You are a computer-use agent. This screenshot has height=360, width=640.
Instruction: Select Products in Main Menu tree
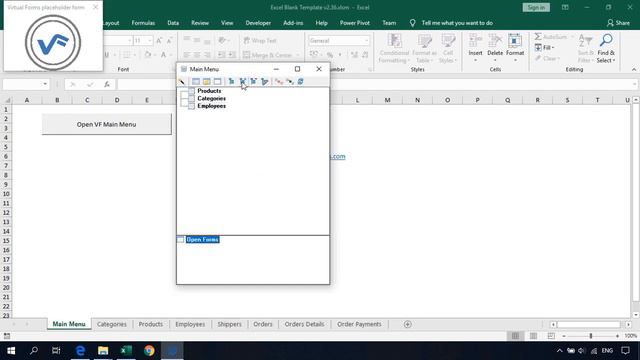pyautogui.click(x=209, y=91)
